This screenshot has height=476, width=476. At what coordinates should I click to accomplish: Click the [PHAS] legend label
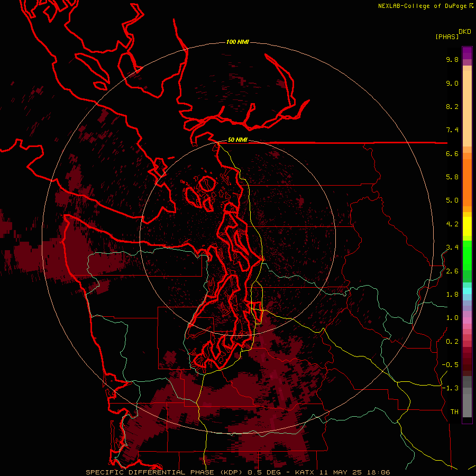[447, 36]
